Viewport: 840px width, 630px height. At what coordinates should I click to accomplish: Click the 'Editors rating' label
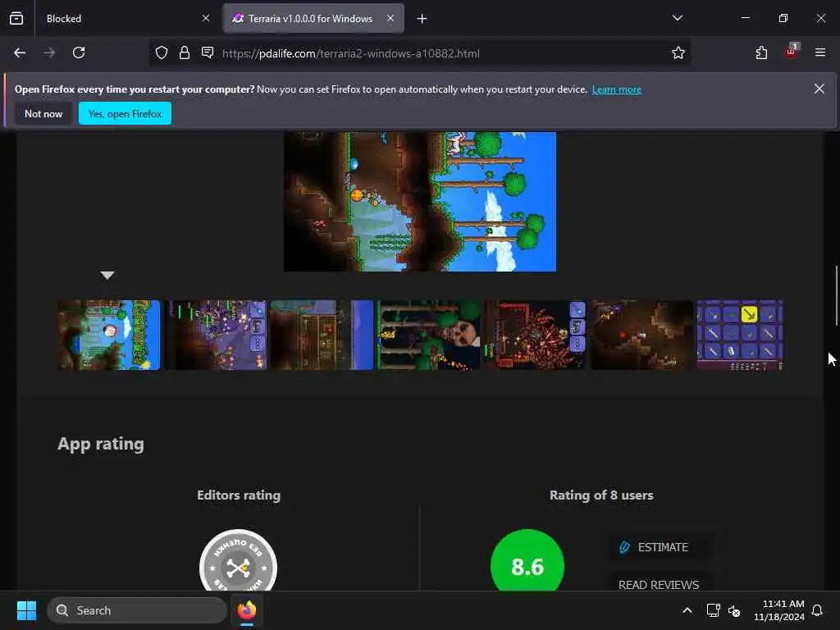239,495
